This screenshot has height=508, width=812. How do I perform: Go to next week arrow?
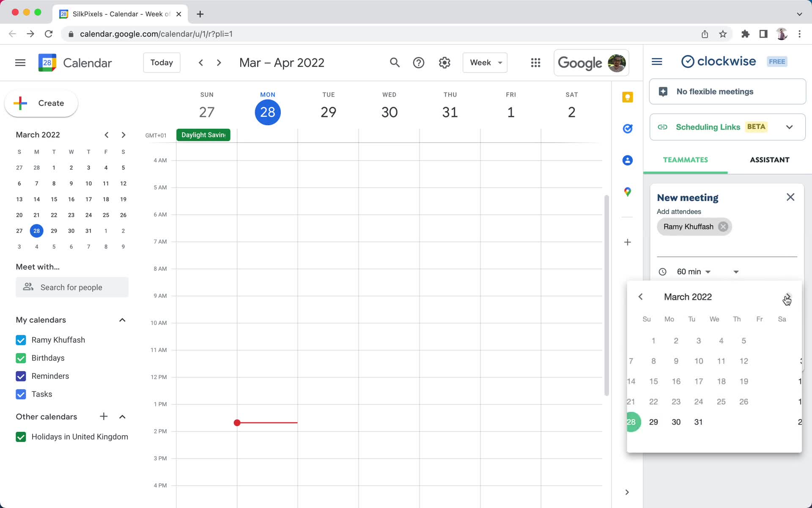point(219,63)
